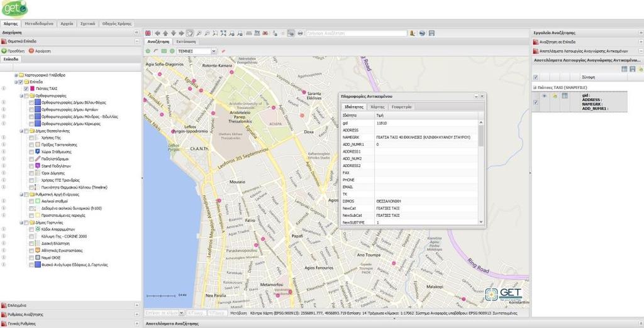Open the Οδηγός Χρήσης tab
644x328 pixels.
pos(117,24)
